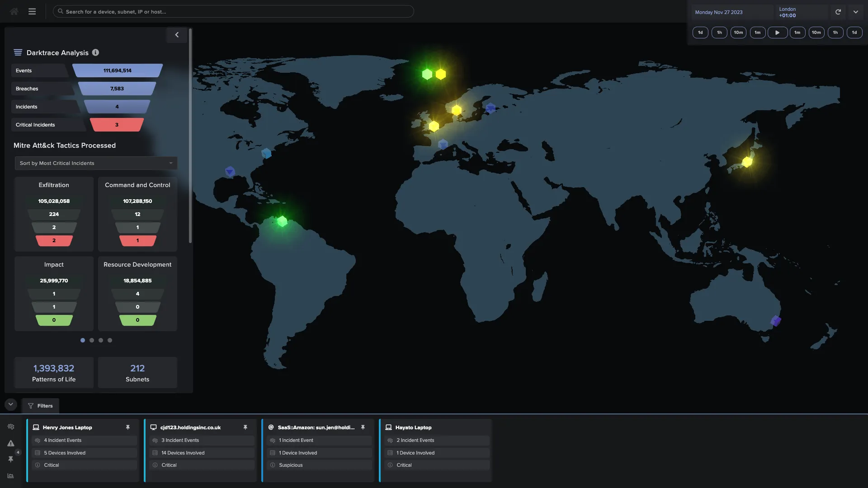Open the graph statistics icon in left sidebar
Screen dimensions: 868x488
click(x=10, y=476)
